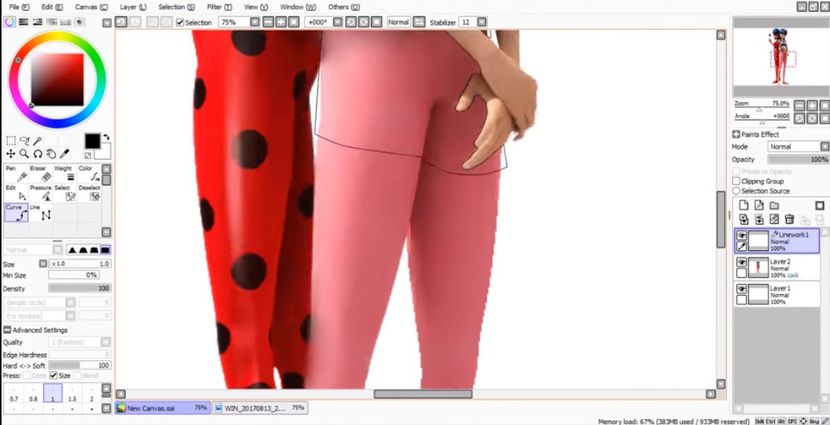Select the Deselect linework tool
Screen dimensions: 830x425
click(x=89, y=193)
